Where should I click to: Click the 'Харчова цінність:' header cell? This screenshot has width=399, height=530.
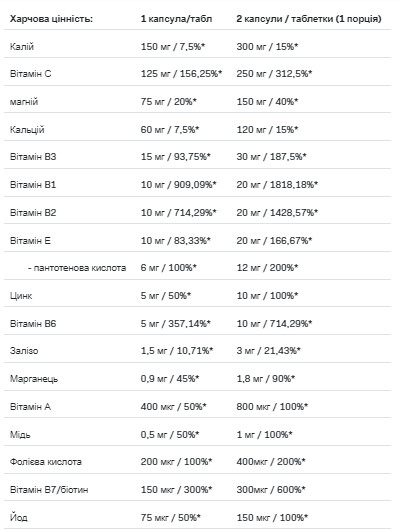[x=51, y=19]
